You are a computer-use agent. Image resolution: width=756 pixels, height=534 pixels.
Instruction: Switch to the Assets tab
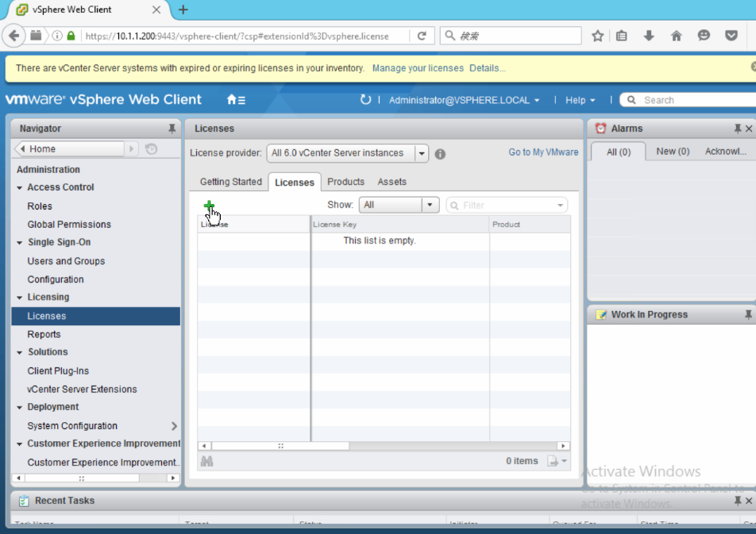[x=392, y=182]
